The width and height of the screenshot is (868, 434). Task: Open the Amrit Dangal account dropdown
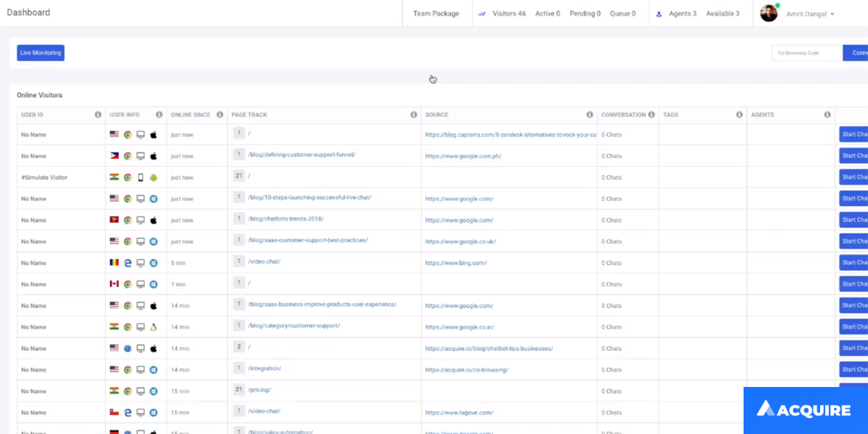(x=812, y=14)
